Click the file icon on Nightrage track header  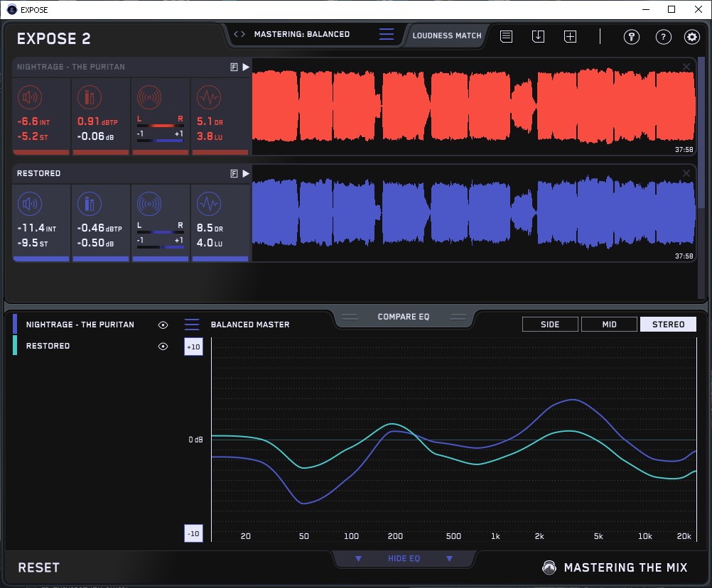pos(234,67)
